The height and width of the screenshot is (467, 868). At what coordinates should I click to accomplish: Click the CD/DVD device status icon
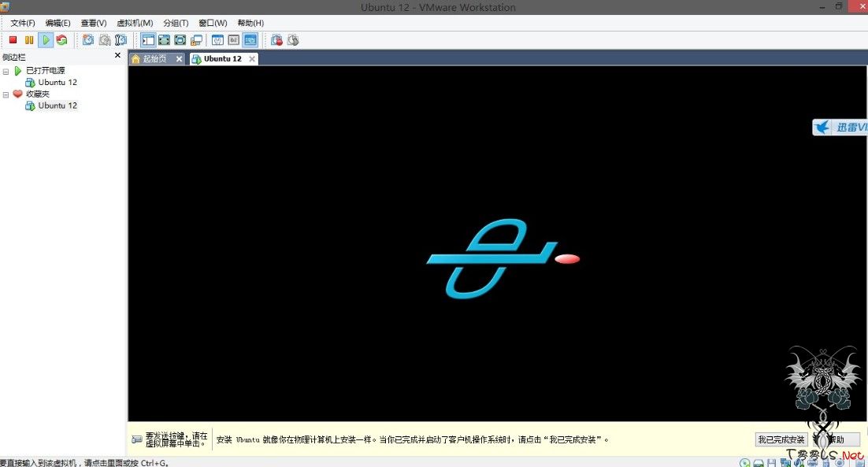[746, 463]
